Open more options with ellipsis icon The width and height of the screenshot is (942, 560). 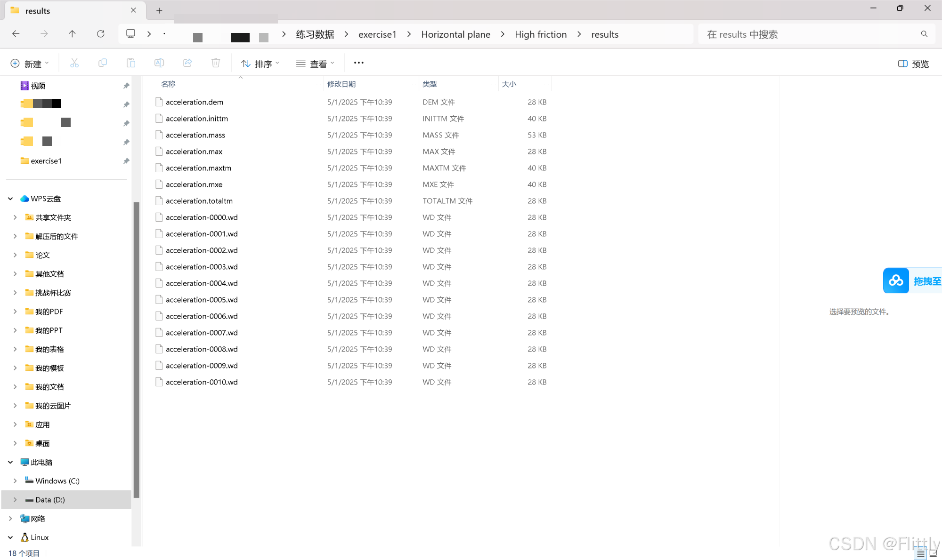point(358,63)
